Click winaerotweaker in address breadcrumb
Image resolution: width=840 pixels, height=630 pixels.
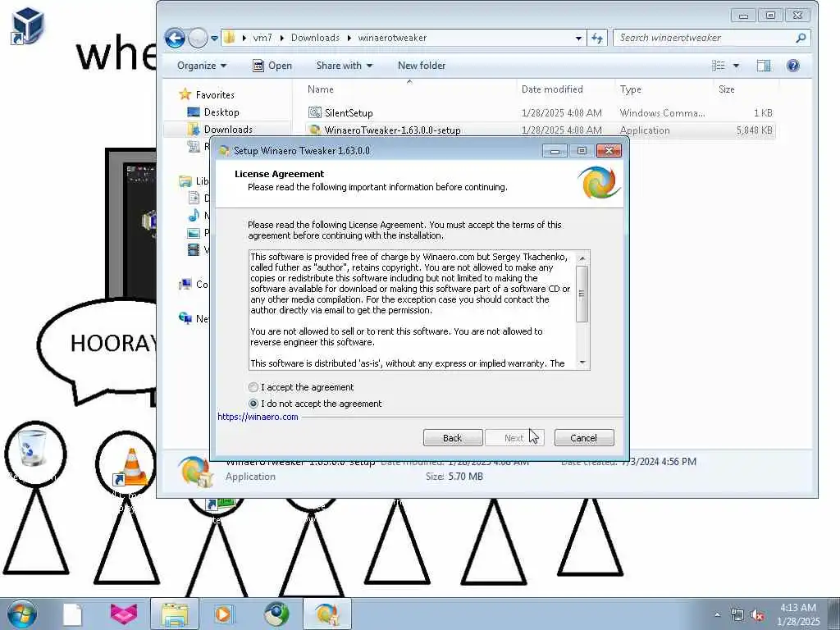click(392, 38)
